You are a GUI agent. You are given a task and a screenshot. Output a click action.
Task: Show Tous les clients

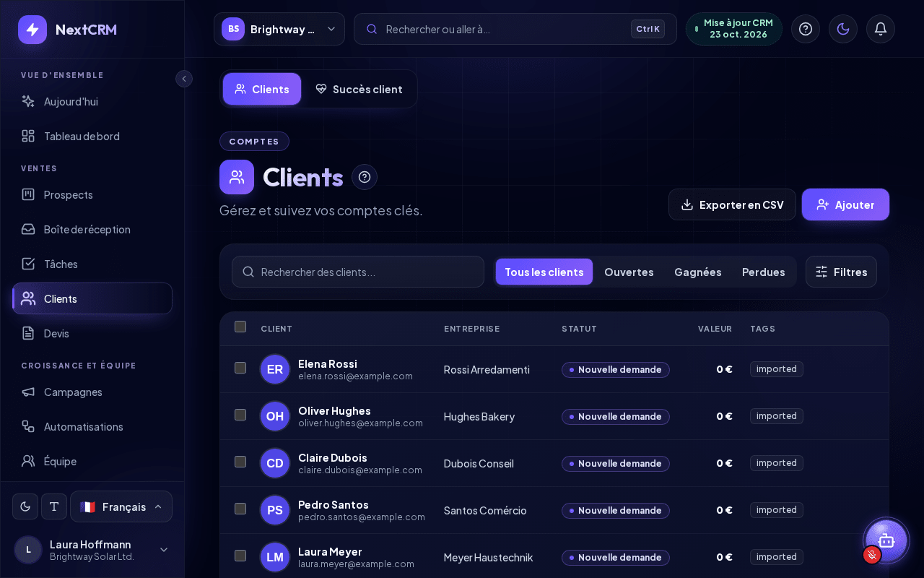(x=544, y=272)
